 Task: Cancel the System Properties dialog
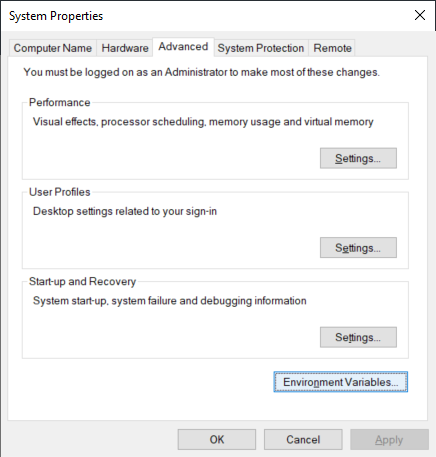(303, 439)
